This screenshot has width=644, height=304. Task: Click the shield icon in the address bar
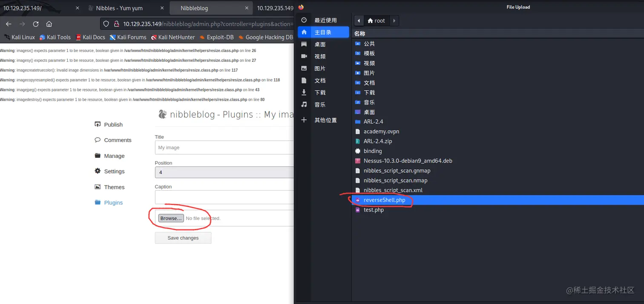(106, 24)
